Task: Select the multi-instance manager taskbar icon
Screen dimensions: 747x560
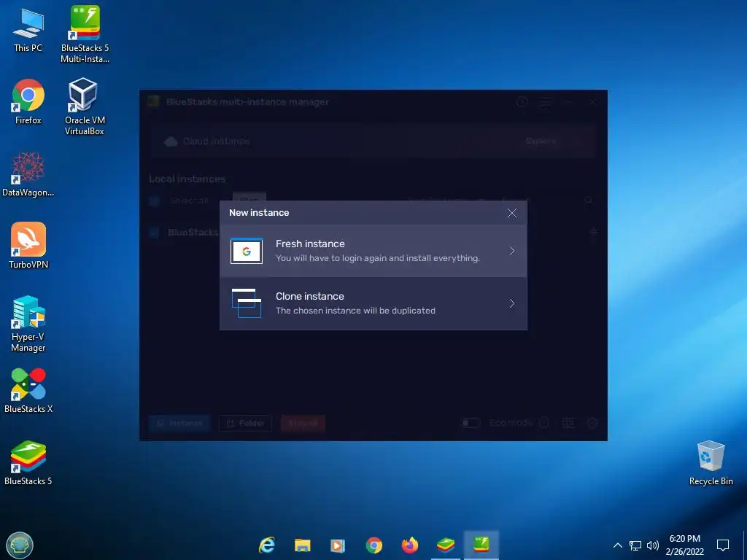Action: point(481,545)
